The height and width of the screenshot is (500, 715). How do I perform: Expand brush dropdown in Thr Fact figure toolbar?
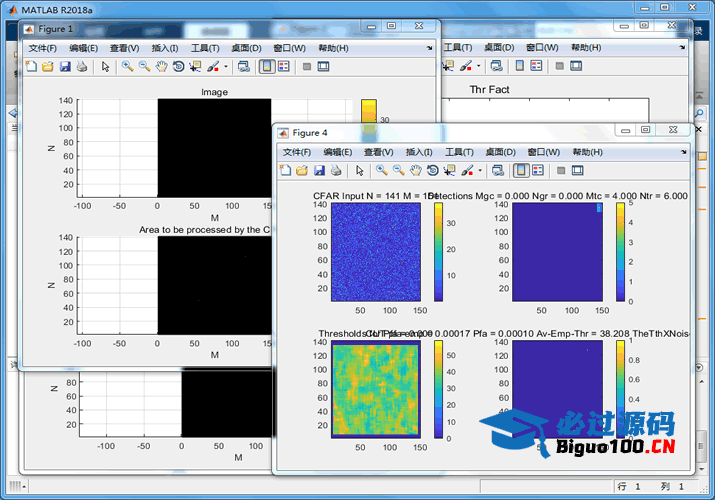[x=478, y=66]
